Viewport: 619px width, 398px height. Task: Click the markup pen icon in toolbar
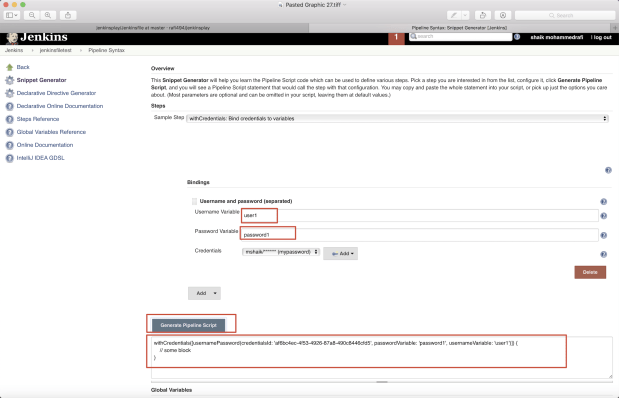[454, 15]
